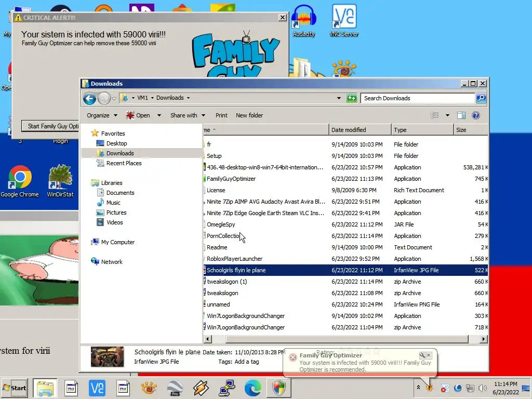Click the Winamp lightning taskbar icon

(201, 388)
